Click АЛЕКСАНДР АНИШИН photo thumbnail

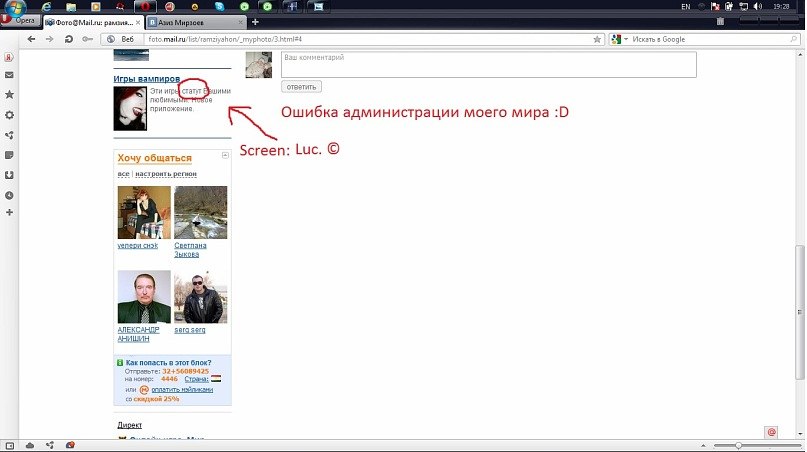pos(144,297)
